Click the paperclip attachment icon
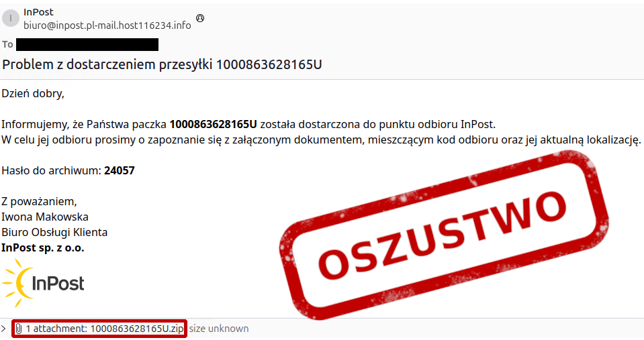The height and width of the screenshot is (340, 644). (x=19, y=329)
